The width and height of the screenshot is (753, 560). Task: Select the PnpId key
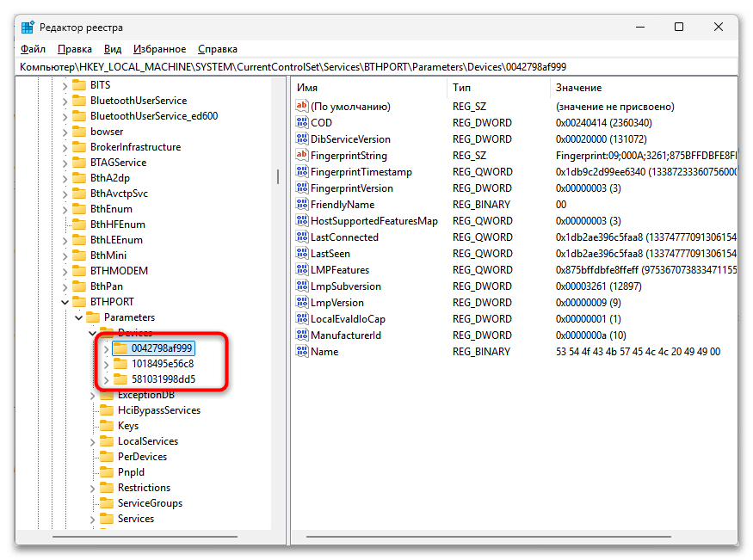click(131, 472)
